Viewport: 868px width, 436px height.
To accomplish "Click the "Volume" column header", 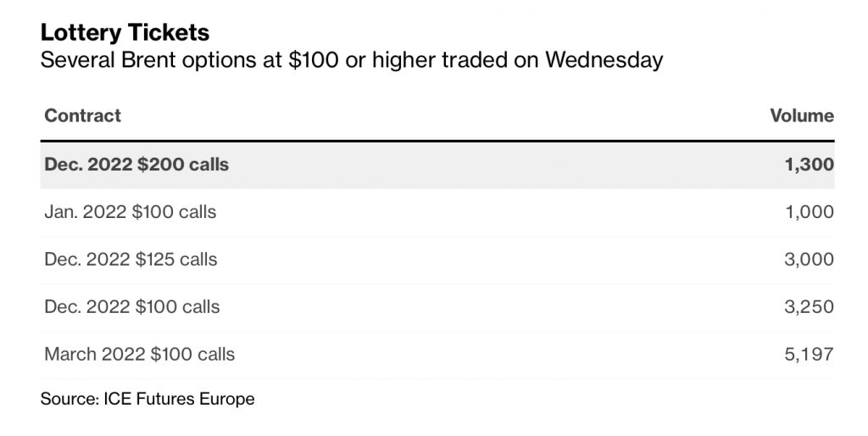I will pyautogui.click(x=801, y=115).
